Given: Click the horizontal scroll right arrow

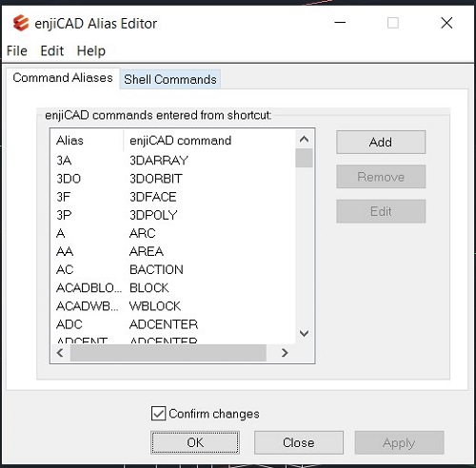Looking at the screenshot, I should [x=285, y=353].
